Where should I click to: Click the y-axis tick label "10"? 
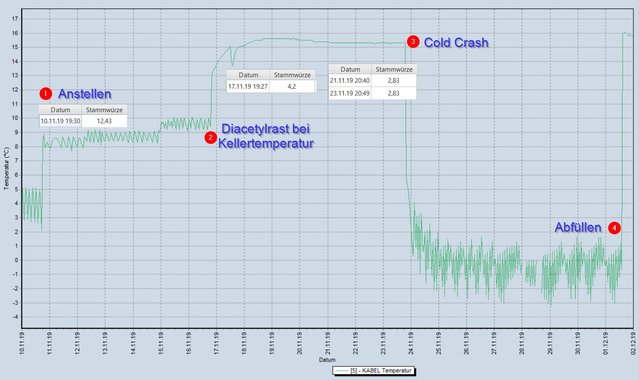pos(15,118)
